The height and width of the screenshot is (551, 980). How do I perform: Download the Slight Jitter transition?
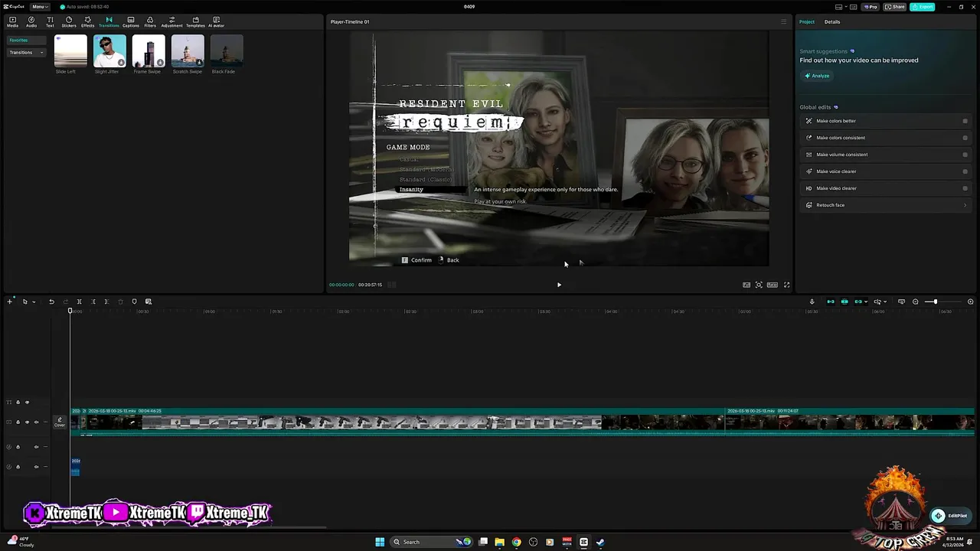pyautogui.click(x=121, y=63)
